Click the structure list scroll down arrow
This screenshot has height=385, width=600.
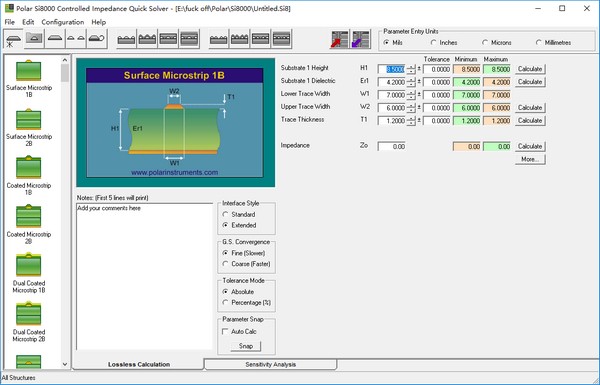(x=65, y=364)
